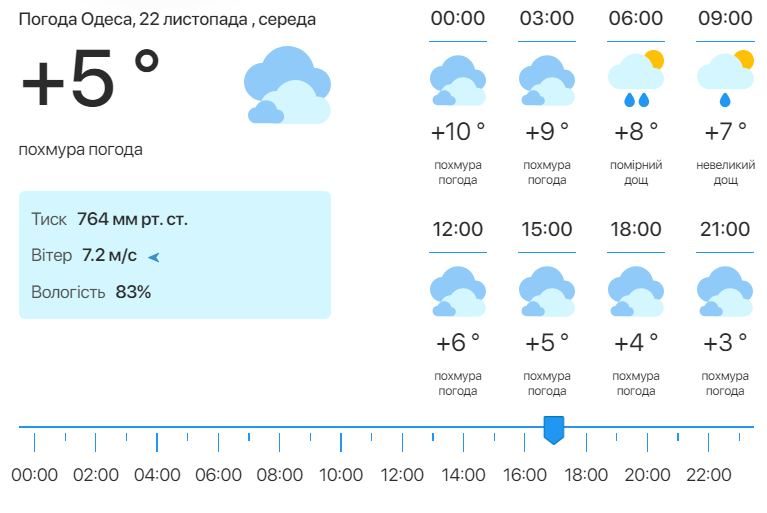Select the 00:00 forecast column header
Viewport: 767px width, 513px height.
click(x=457, y=19)
